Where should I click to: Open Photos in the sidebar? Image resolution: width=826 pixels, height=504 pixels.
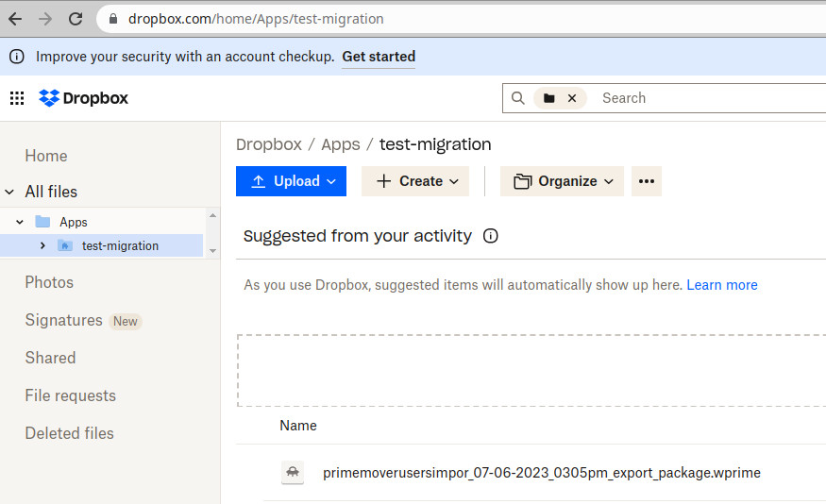tap(49, 282)
